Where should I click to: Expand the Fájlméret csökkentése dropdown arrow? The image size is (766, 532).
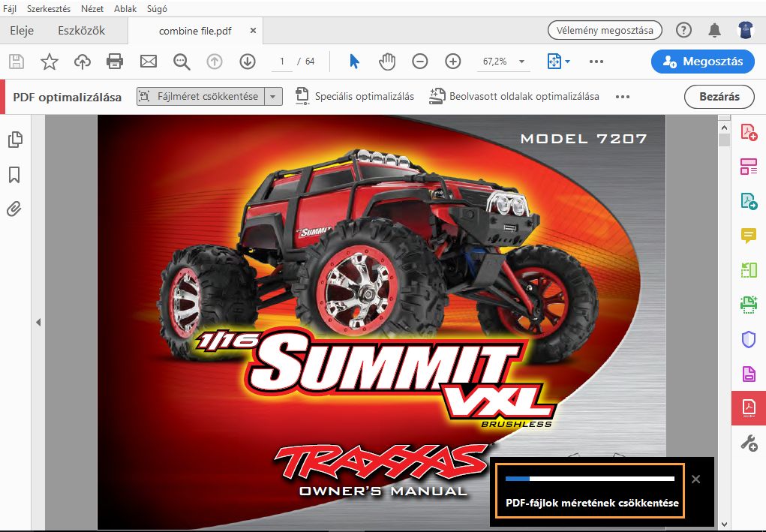click(x=273, y=96)
